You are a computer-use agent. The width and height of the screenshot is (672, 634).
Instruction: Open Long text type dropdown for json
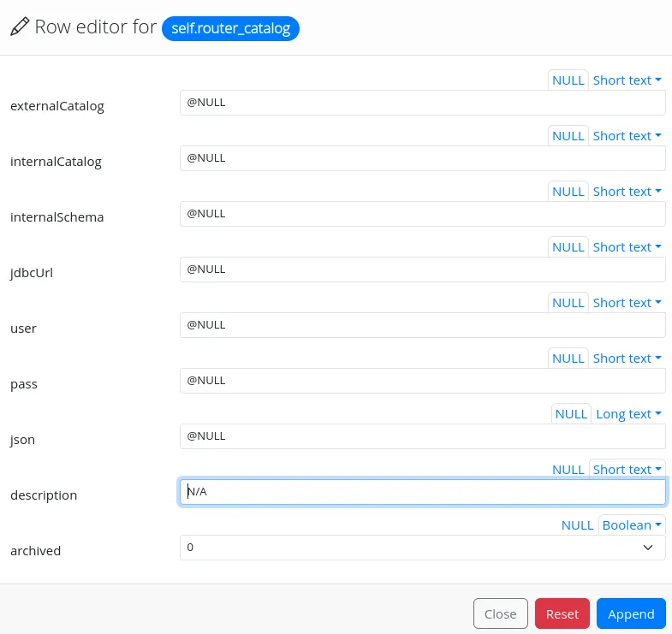[x=628, y=414]
